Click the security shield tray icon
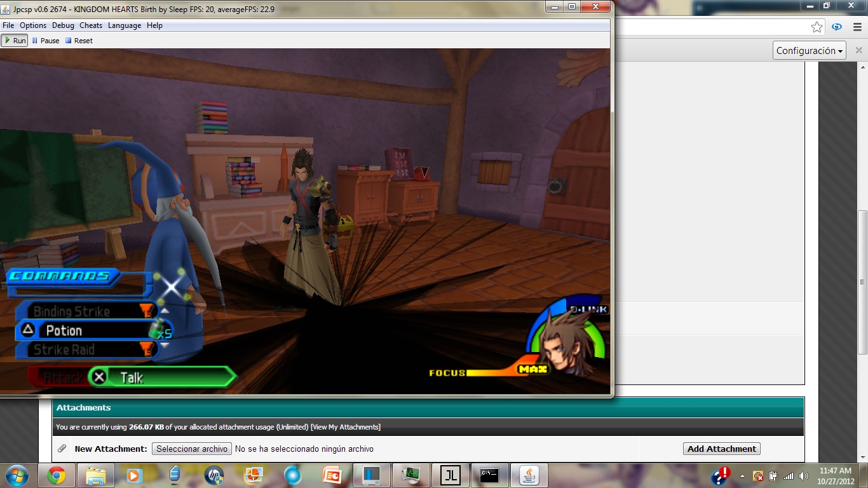This screenshot has height=488, width=868. click(757, 476)
